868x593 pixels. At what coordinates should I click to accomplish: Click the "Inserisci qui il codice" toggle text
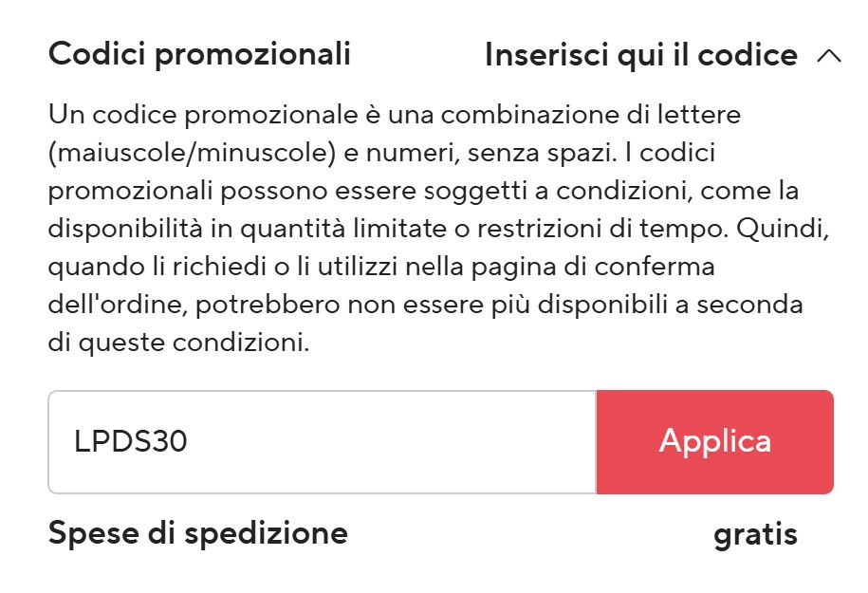coord(640,56)
